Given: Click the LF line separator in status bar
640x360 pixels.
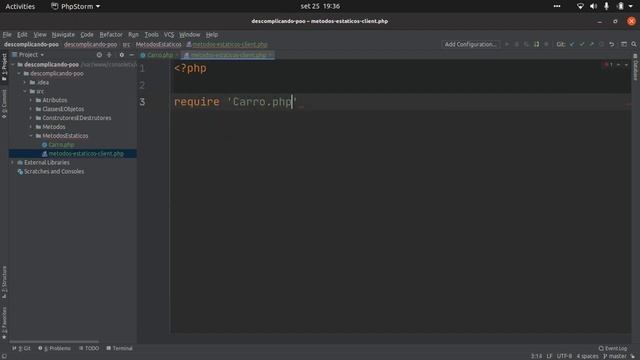Looking at the screenshot, I should click(x=549, y=356).
